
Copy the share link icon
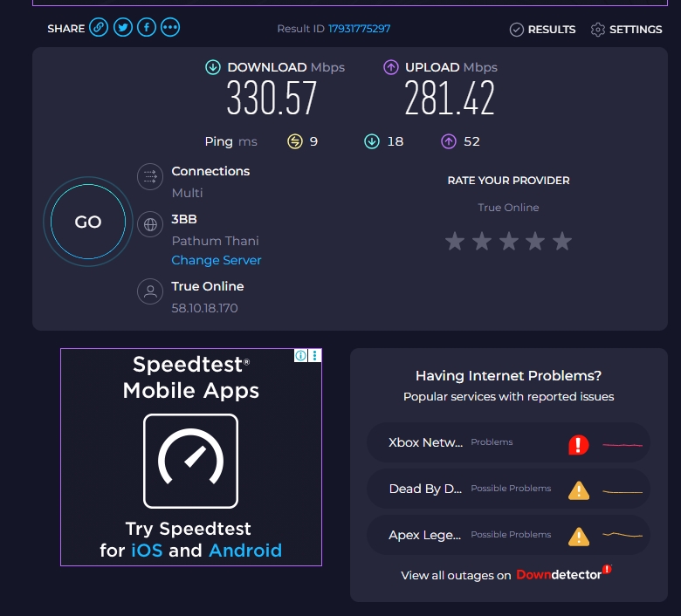99,28
